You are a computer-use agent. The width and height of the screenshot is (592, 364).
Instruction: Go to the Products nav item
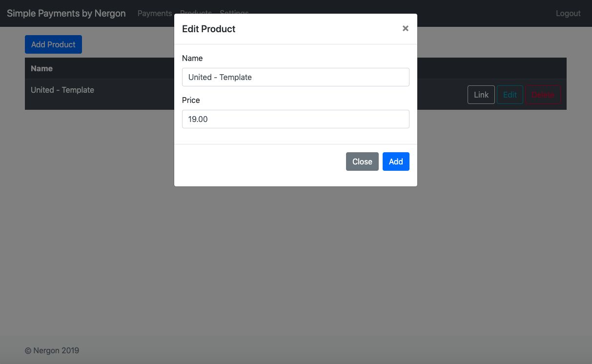[196, 13]
